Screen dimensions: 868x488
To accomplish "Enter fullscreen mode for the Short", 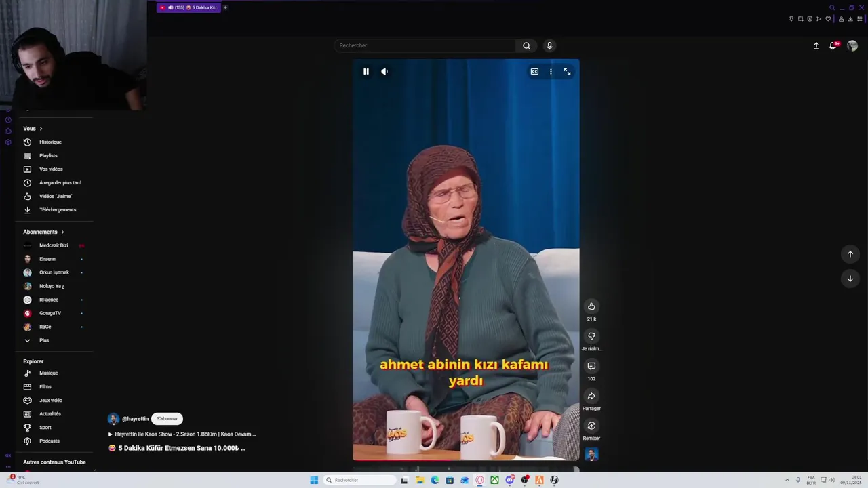I will tap(567, 71).
